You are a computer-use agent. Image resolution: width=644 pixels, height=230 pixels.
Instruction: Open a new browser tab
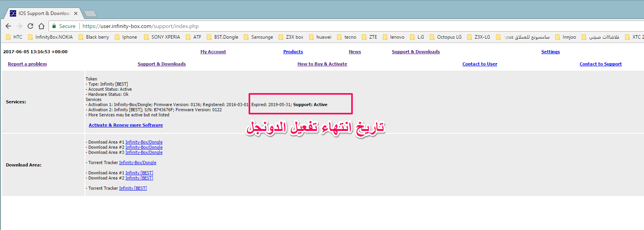coord(90,14)
